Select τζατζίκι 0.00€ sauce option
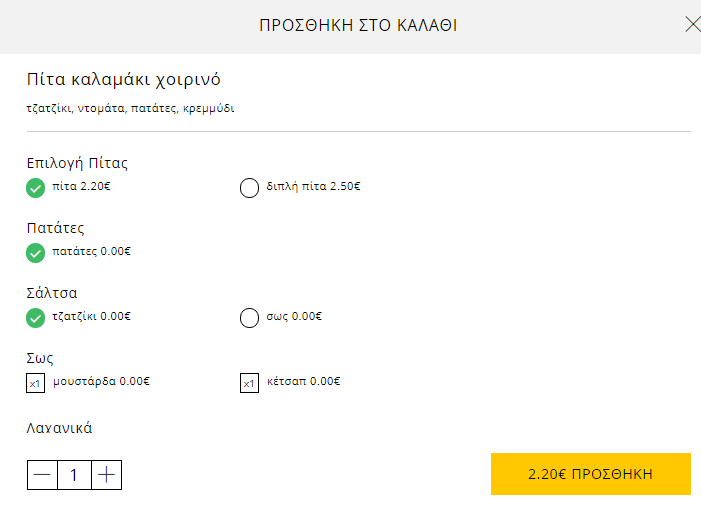The image size is (701, 506). click(35, 318)
